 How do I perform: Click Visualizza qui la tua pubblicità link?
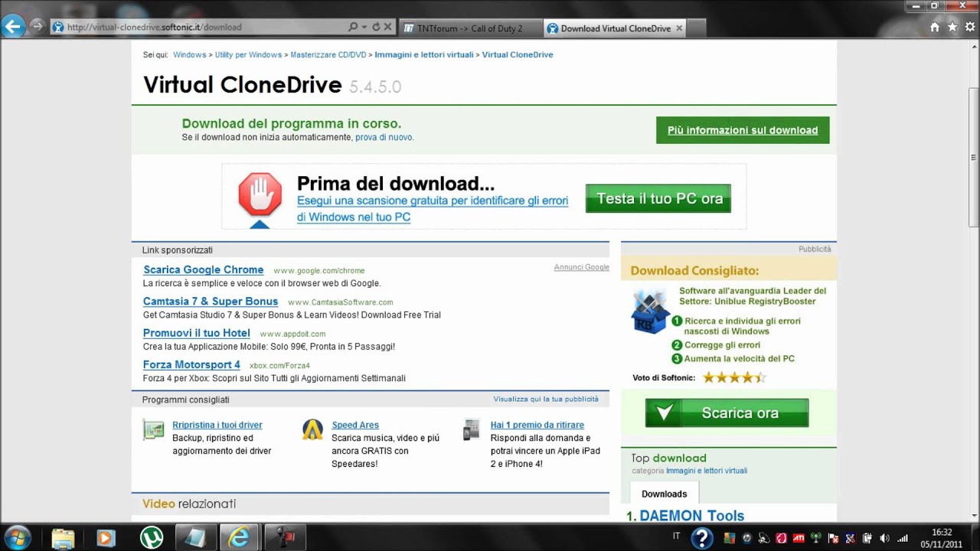tap(546, 399)
